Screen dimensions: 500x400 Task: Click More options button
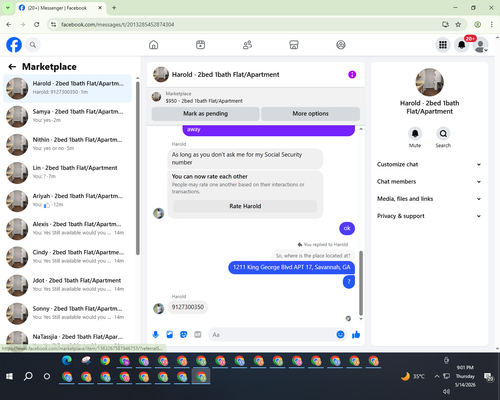(x=310, y=114)
